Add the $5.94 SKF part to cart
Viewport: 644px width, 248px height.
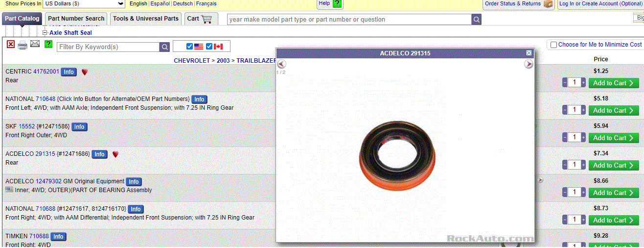614,138
